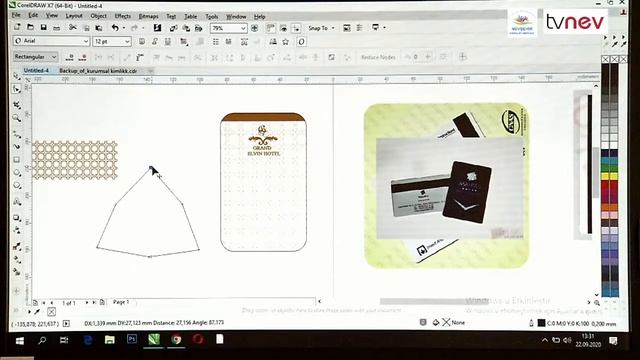The height and width of the screenshot is (360, 640).
Task: Click the New document icon
Action: [x=17, y=27]
